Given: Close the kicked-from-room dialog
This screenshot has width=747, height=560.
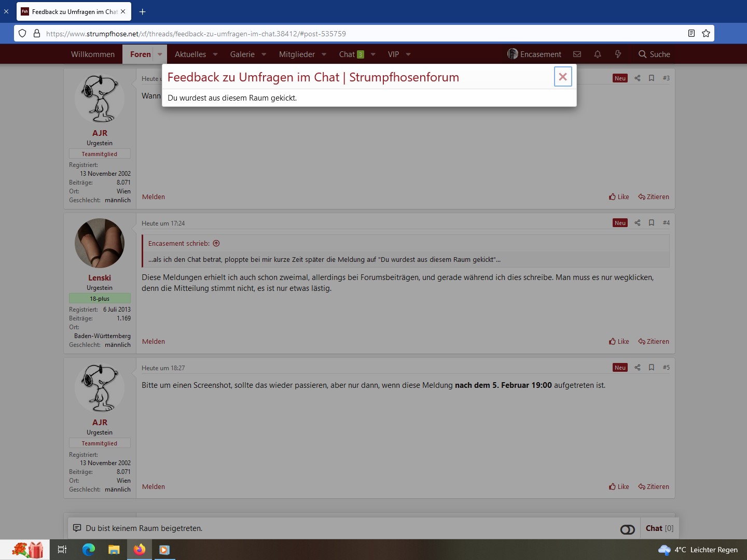Looking at the screenshot, I should click(x=563, y=77).
